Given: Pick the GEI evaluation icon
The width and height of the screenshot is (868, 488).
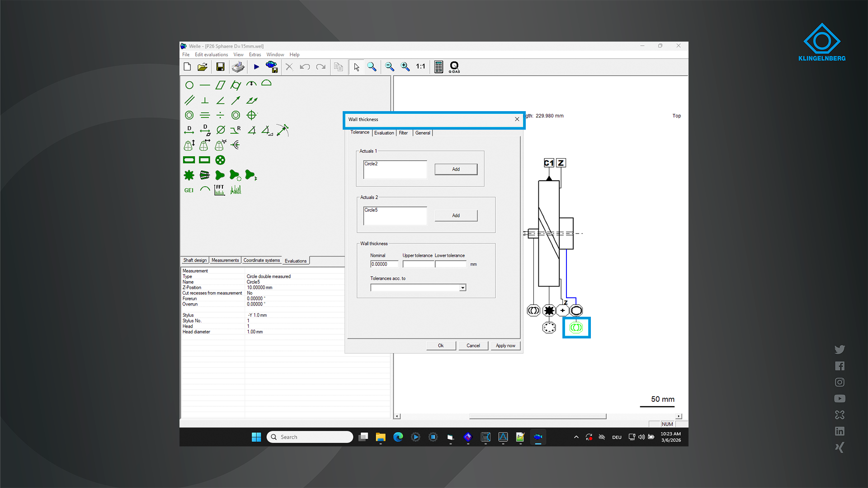Looking at the screenshot, I should coord(189,190).
